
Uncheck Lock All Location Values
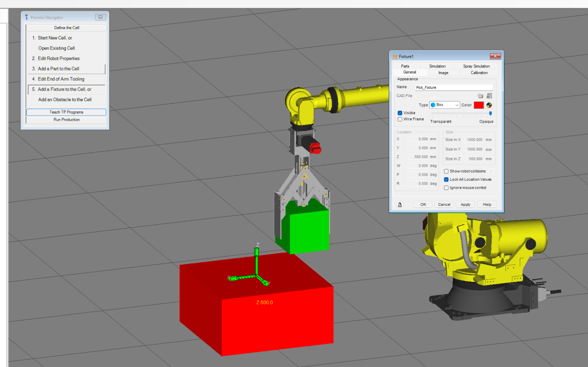click(x=446, y=180)
